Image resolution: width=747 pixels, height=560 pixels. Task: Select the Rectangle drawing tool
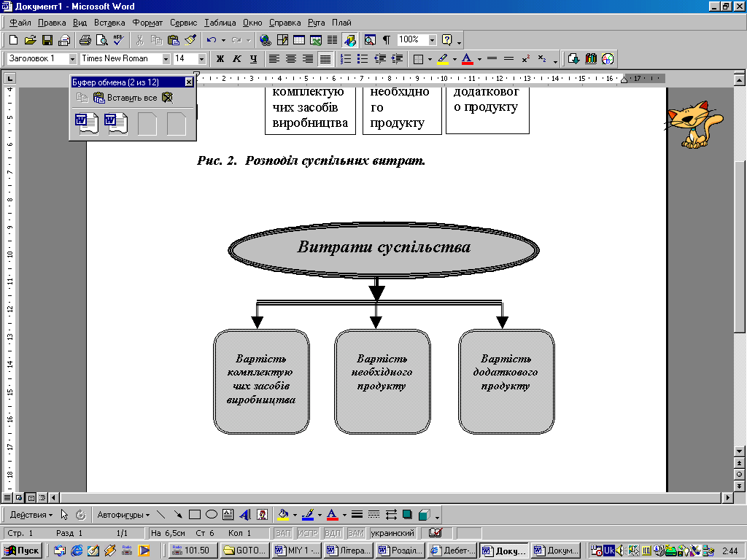[194, 514]
